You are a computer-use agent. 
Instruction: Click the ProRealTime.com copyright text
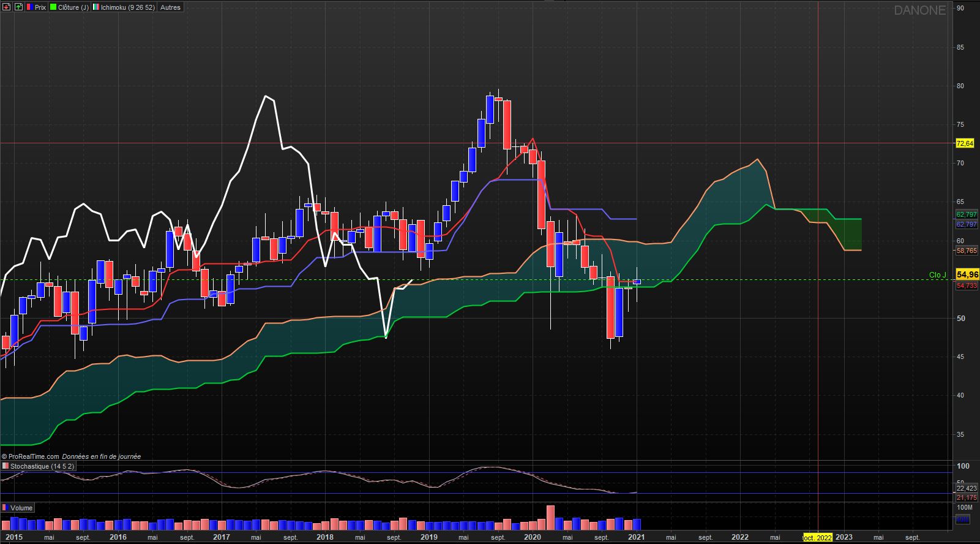pos(30,456)
